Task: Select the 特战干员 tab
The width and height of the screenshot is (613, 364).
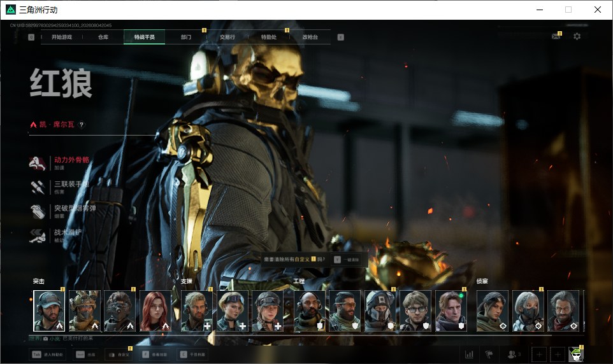Action: click(144, 37)
